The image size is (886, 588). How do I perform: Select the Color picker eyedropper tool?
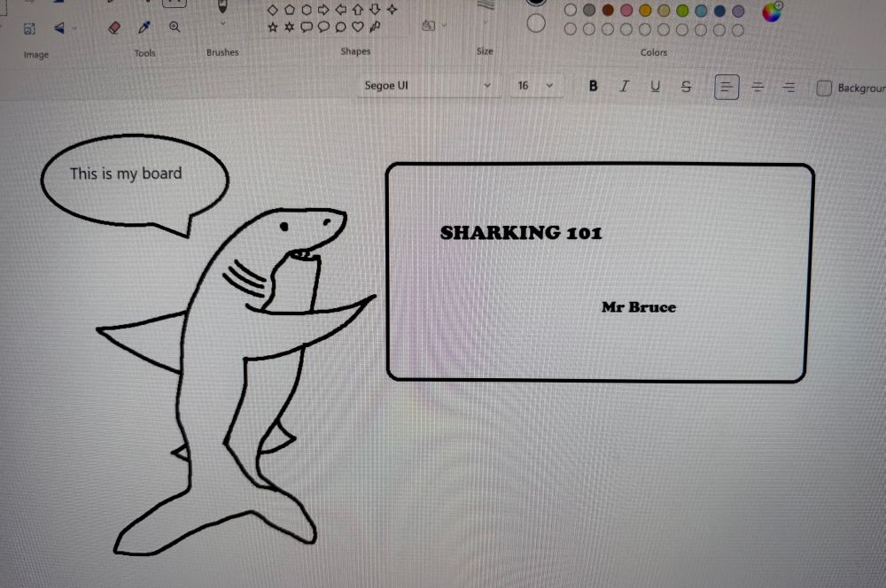pyautogui.click(x=144, y=27)
